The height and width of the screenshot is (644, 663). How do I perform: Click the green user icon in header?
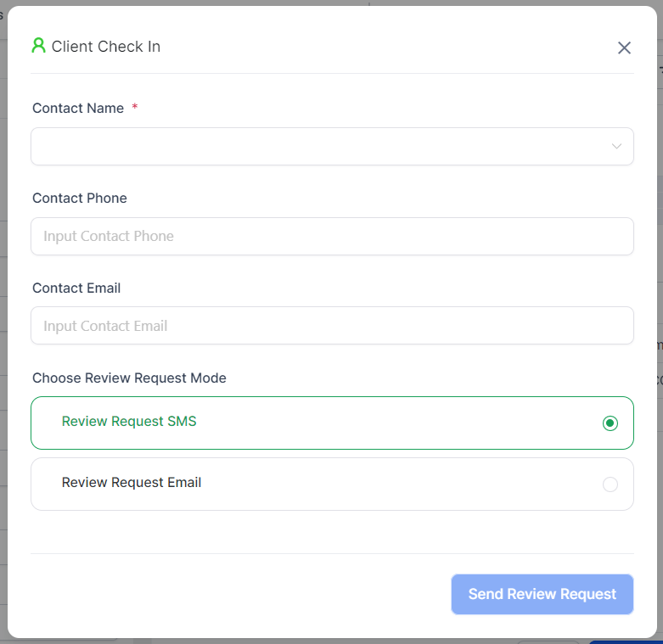(x=38, y=46)
